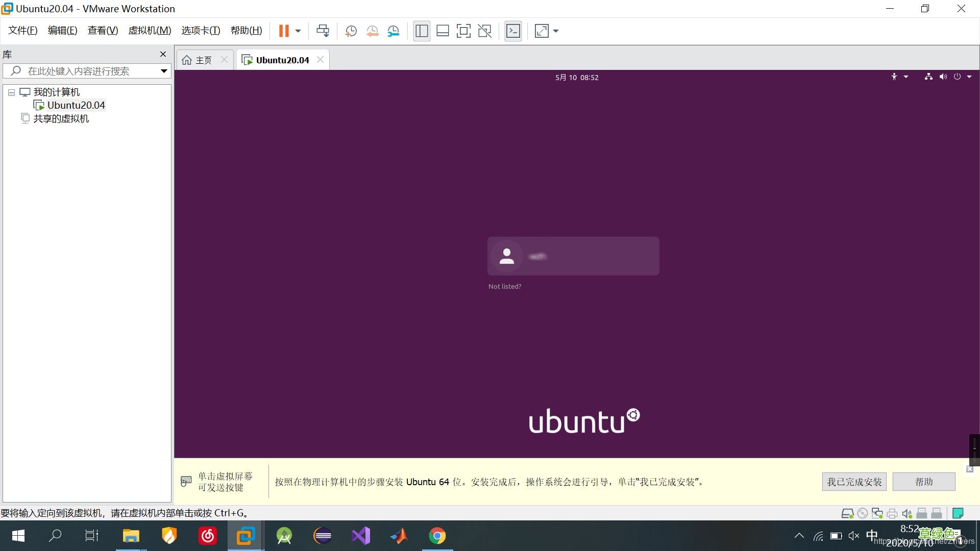
Task: Open the Ubuntu accessibility menu icon
Action: [x=894, y=77]
